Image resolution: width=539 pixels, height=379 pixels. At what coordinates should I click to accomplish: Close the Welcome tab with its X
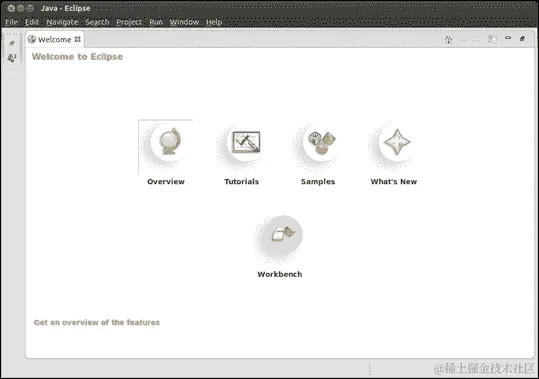[78, 39]
